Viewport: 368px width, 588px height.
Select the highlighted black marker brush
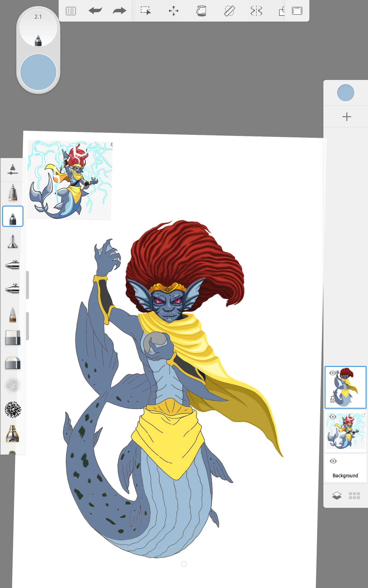(x=13, y=216)
